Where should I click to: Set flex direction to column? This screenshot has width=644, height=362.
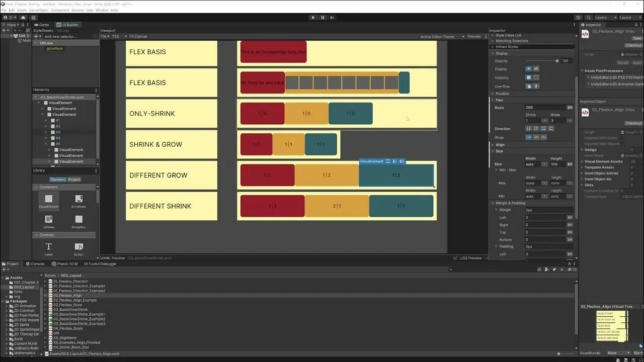pyautogui.click(x=528, y=129)
